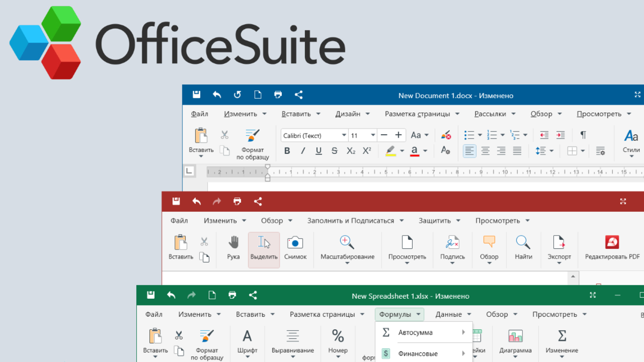Toggle Italic formatting in document ribbon
Image resolution: width=644 pixels, height=362 pixels.
coord(303,151)
